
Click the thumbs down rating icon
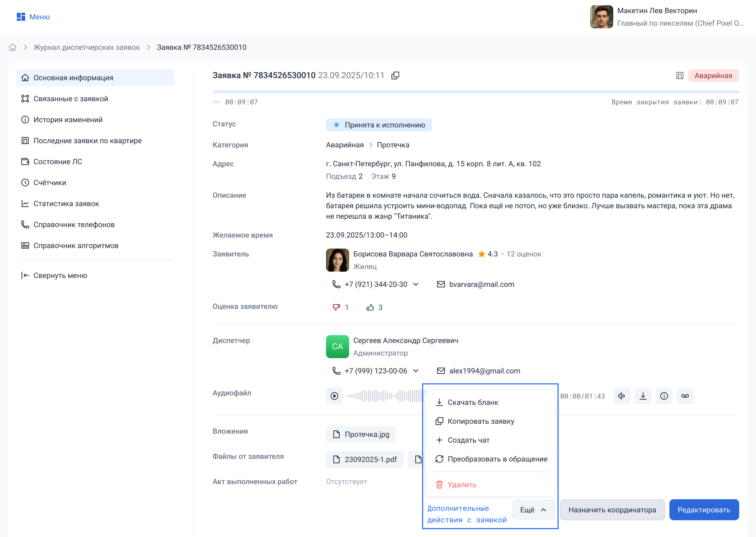(336, 307)
